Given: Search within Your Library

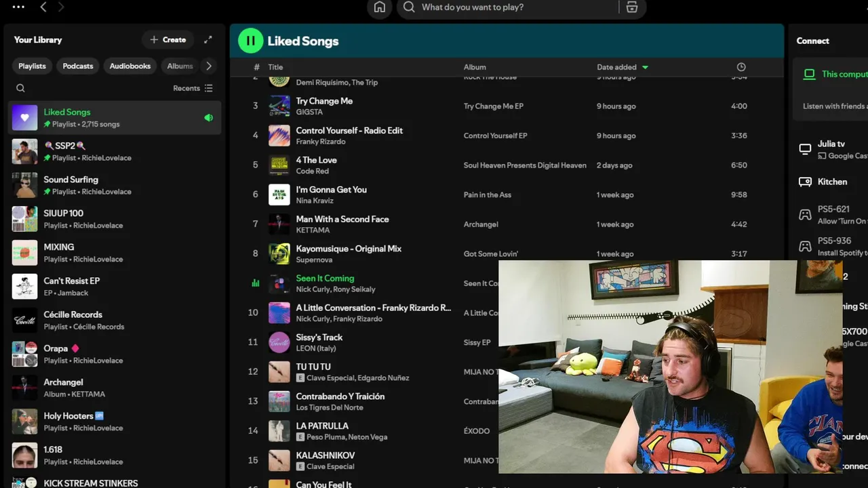Looking at the screenshot, I should [x=20, y=88].
